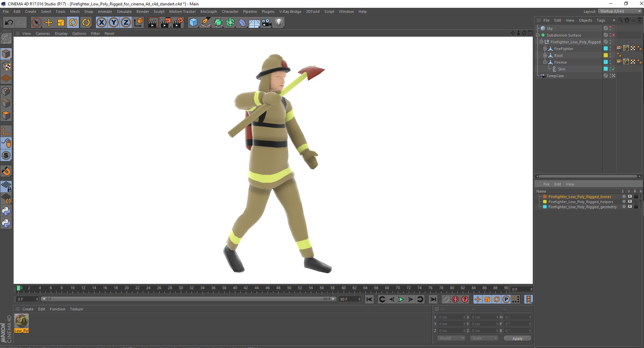The height and width of the screenshot is (348, 644).
Task: Toggle visibility dots for Sky object
Action: tap(610, 28)
